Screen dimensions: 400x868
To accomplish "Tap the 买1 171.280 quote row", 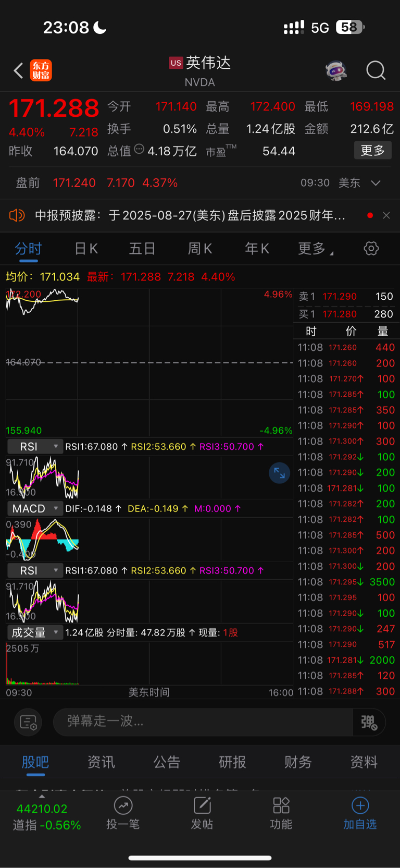I will [x=346, y=314].
